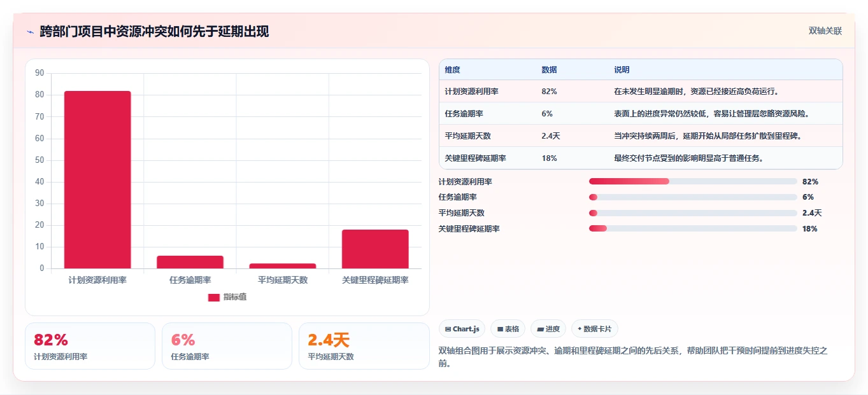
Task: Click the 平均延期天数 progress bar
Action: 693,213
